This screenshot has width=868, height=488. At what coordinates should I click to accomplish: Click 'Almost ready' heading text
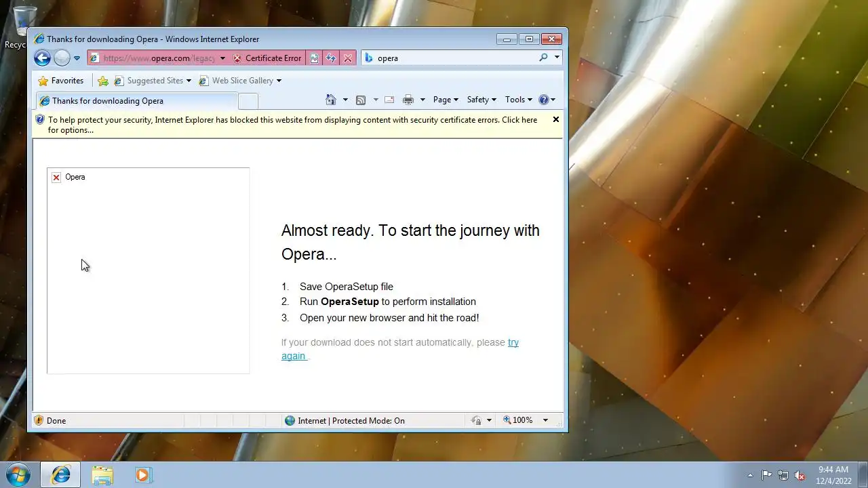[410, 242]
